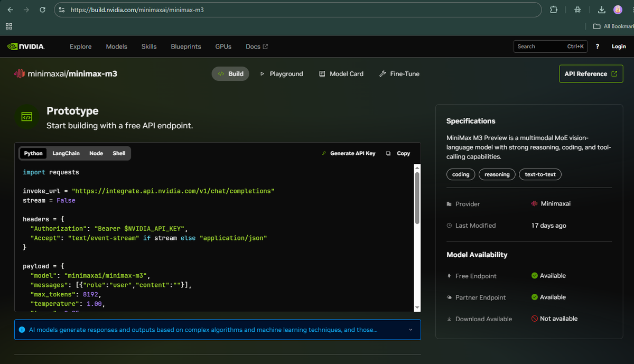Click the browser forward arrow
This screenshot has width=634, height=364.
click(26, 10)
